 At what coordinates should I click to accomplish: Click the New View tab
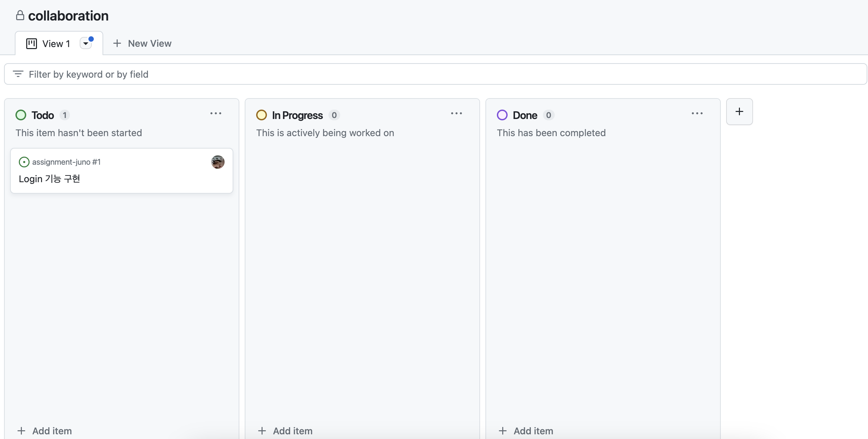coord(142,43)
